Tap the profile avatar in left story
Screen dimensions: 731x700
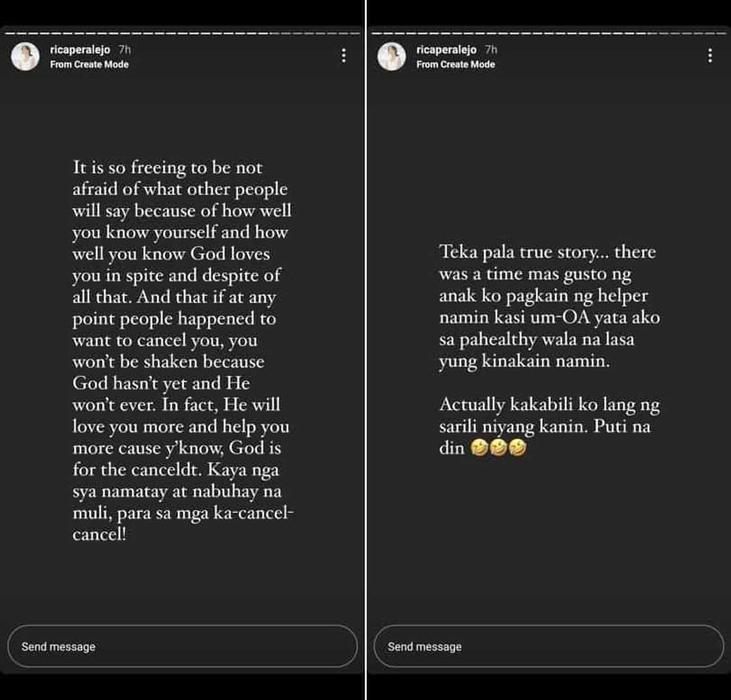(x=25, y=57)
